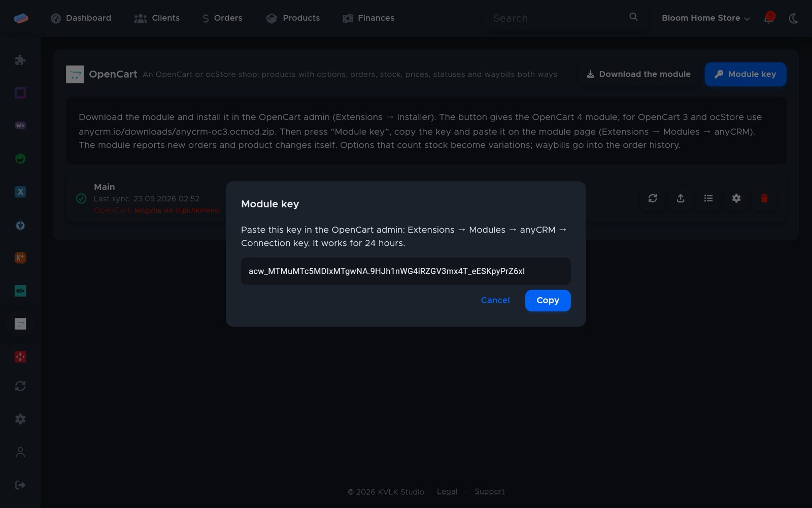Open the orange K+ integration in sidebar
This screenshot has height=508, width=812.
[x=20, y=258]
